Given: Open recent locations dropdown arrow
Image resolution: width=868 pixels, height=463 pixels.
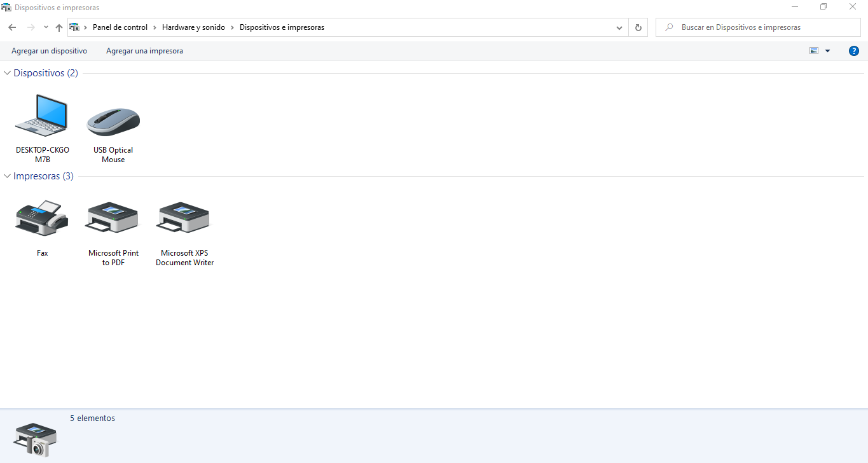Looking at the screenshot, I should pos(46,27).
